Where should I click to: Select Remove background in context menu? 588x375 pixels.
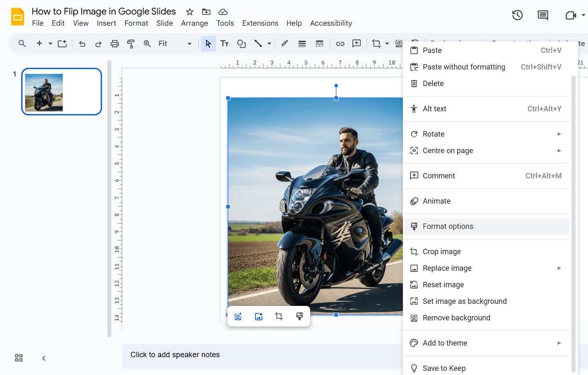456,317
